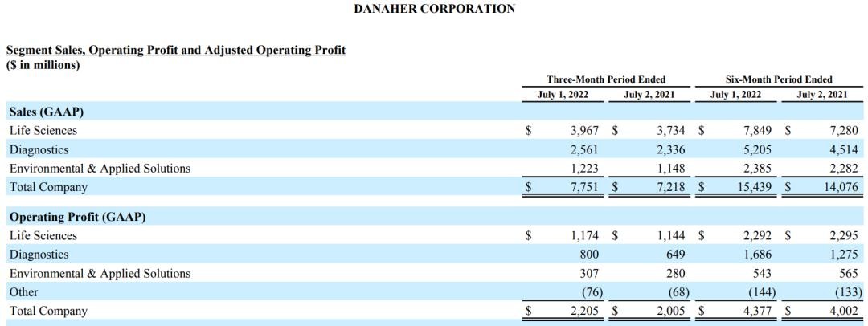868x326 pixels.
Task: Click the Life Sciences sales value 3,967
Action: (x=584, y=130)
